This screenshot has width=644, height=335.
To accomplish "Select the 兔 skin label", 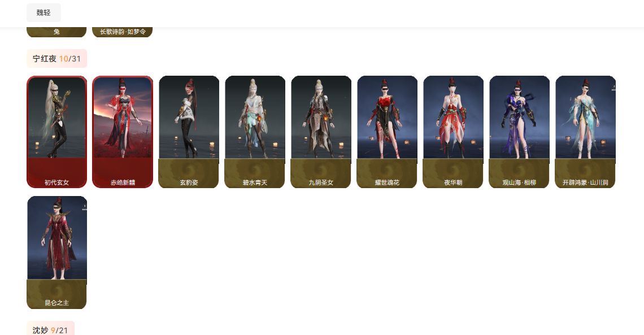I will pos(56,32).
